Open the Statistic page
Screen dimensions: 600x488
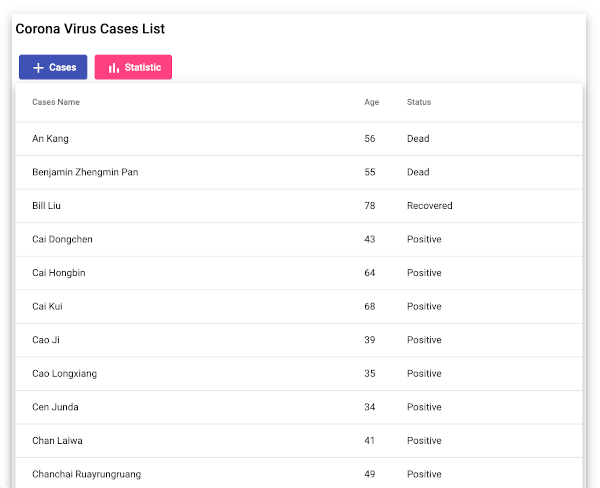[133, 67]
